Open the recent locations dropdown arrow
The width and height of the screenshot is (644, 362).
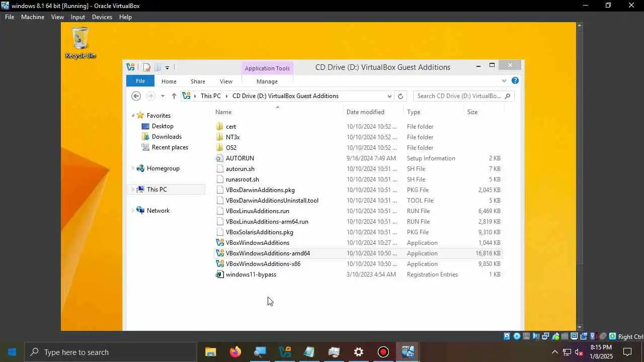click(x=163, y=96)
